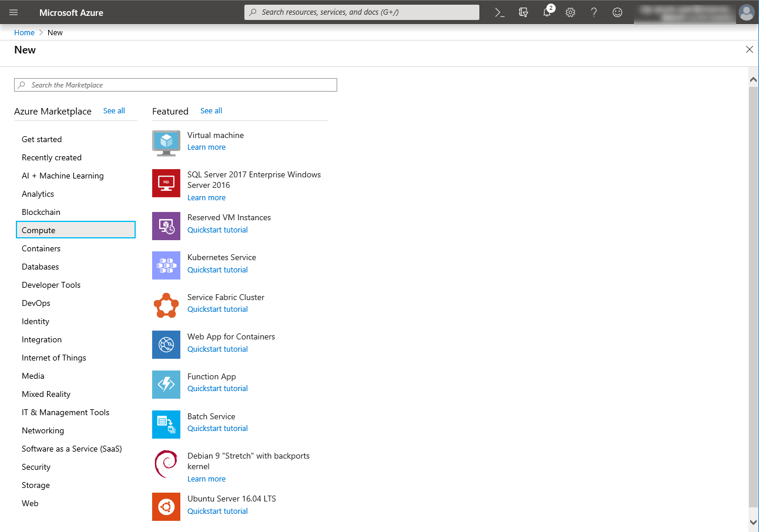Click the Virtual machine icon
This screenshot has height=532, width=759.
click(x=166, y=143)
